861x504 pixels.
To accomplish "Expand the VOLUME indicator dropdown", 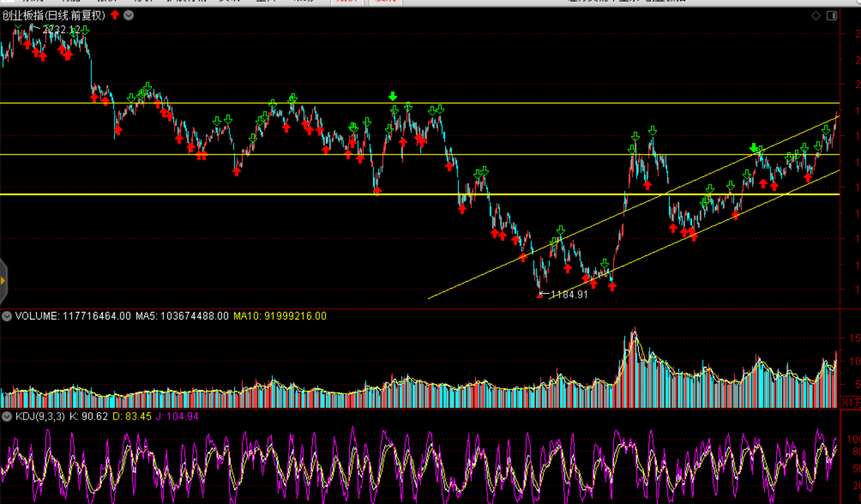I will point(7,316).
